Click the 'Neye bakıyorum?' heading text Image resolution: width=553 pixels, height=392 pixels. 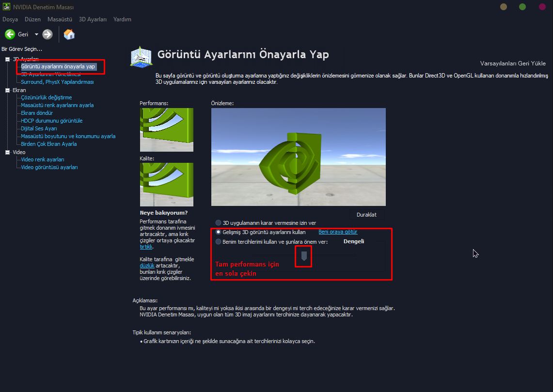tap(164, 213)
